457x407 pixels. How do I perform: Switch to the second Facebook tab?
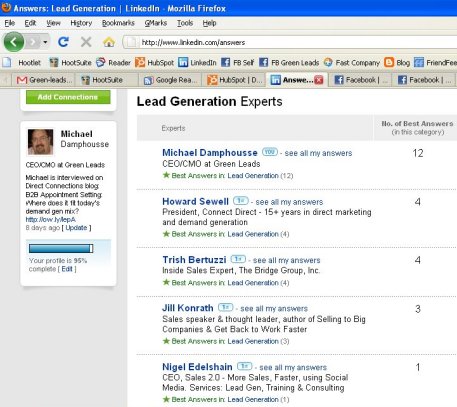click(x=425, y=80)
